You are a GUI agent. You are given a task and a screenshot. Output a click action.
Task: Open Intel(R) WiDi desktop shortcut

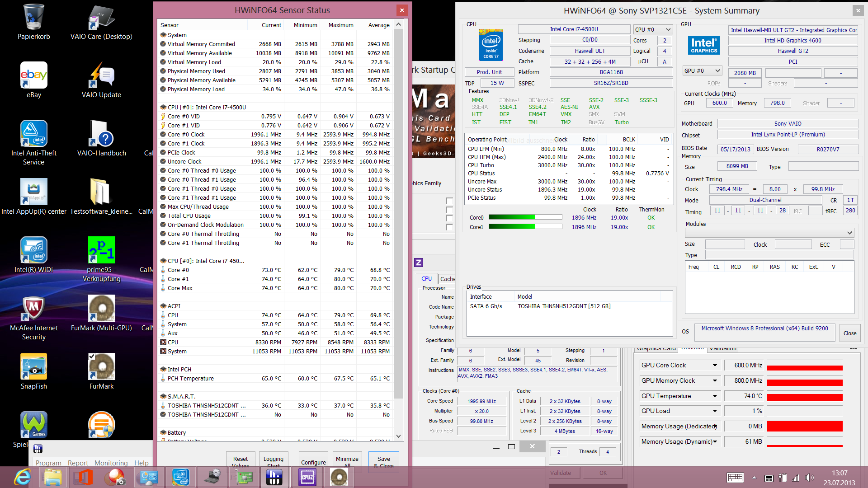(x=33, y=250)
